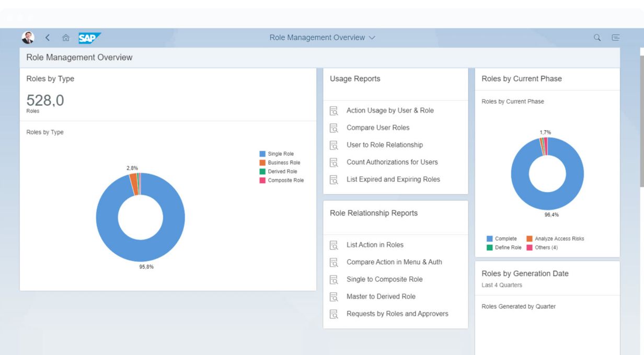This screenshot has height=355, width=644.
Task: Click the vertical scrollbar on the right
Action: click(641, 120)
